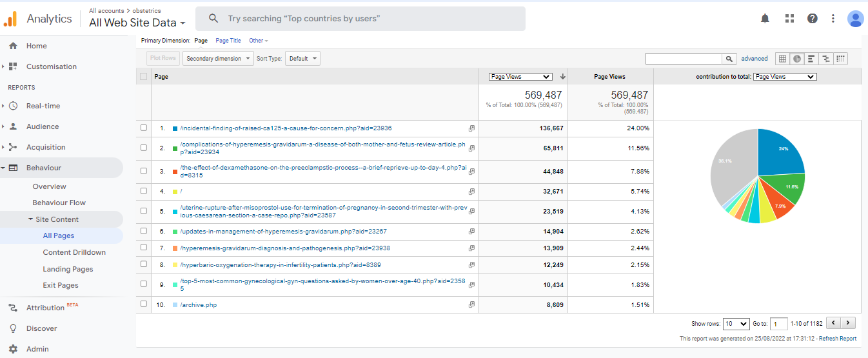This screenshot has width=868, height=358.
Task: Expand the contribution to total Page Views dropdown
Action: click(x=785, y=77)
